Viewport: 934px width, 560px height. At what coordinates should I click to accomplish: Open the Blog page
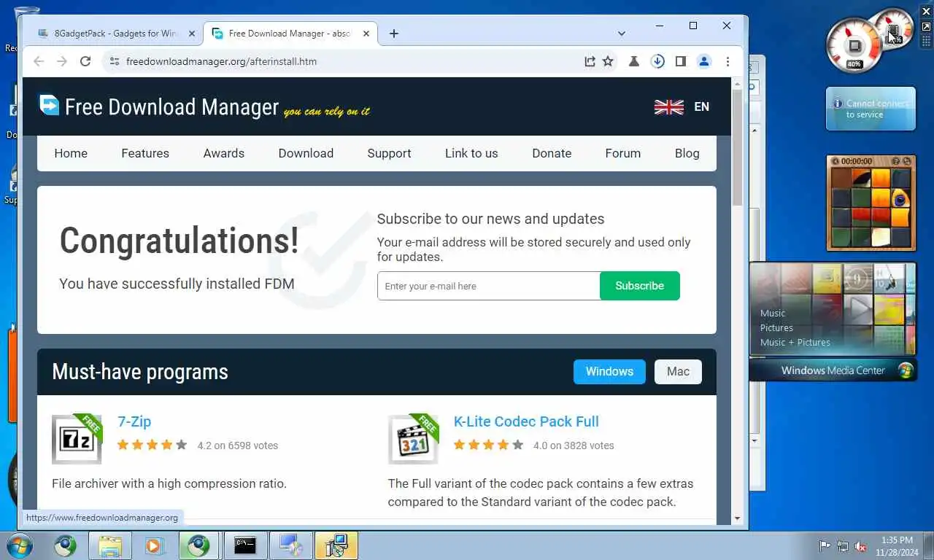pos(687,153)
